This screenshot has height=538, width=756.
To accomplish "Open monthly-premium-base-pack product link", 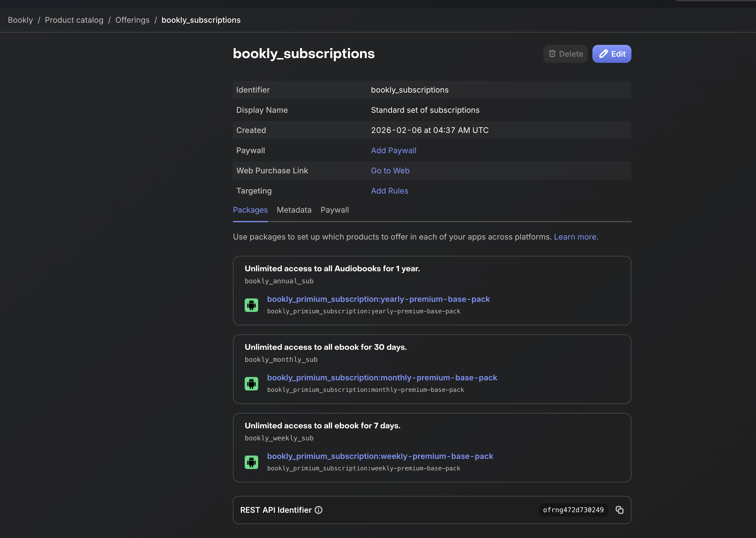I will click(x=382, y=378).
